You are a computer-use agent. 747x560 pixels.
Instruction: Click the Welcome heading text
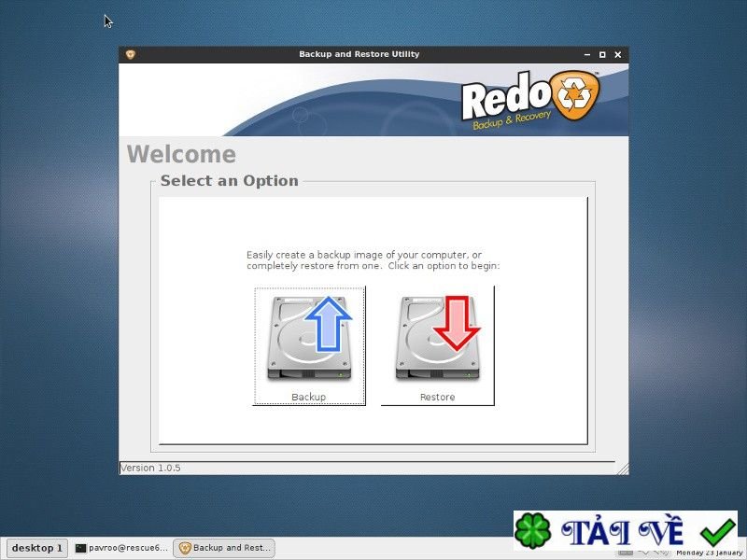pyautogui.click(x=181, y=155)
